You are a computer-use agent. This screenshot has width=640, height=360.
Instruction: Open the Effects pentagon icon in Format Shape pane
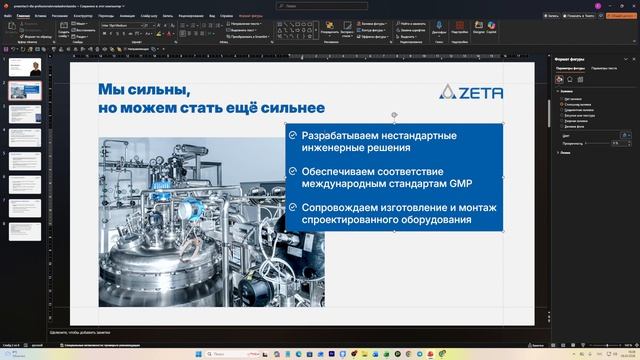570,80
